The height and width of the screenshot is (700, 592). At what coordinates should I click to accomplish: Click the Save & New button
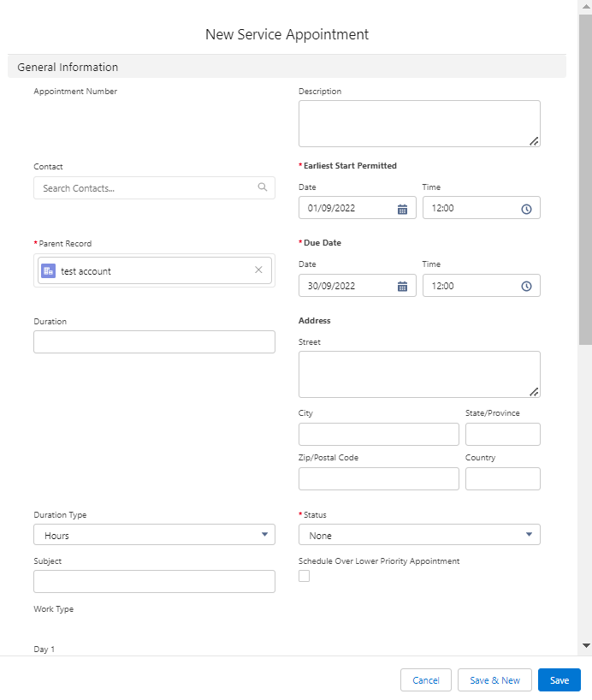click(x=494, y=680)
